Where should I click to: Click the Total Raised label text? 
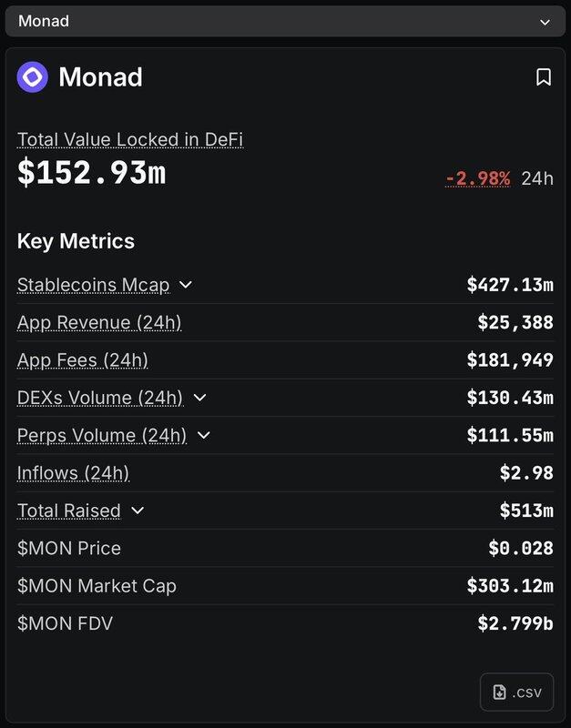(68, 511)
